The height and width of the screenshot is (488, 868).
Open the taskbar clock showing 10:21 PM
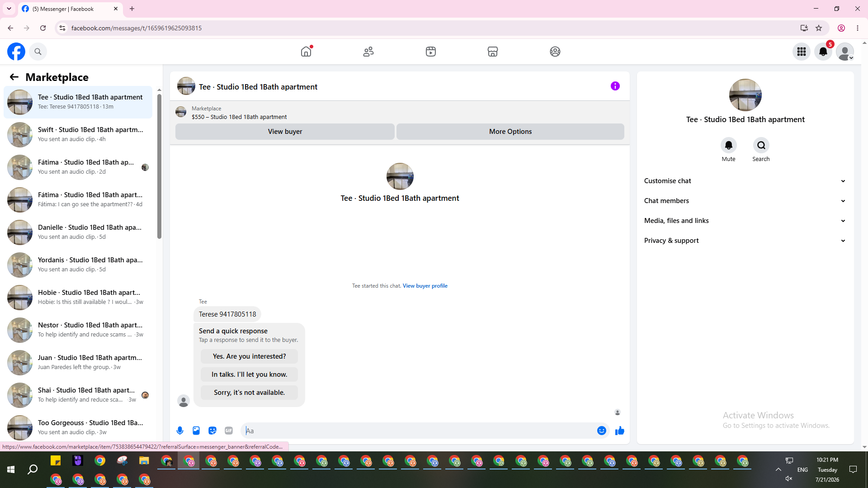pyautogui.click(x=827, y=470)
